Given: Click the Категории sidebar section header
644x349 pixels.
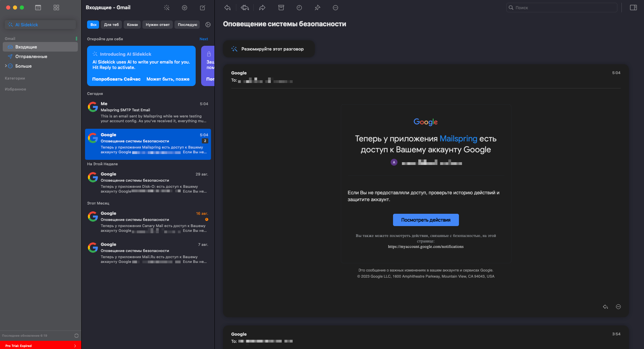Looking at the screenshot, I should (x=15, y=78).
